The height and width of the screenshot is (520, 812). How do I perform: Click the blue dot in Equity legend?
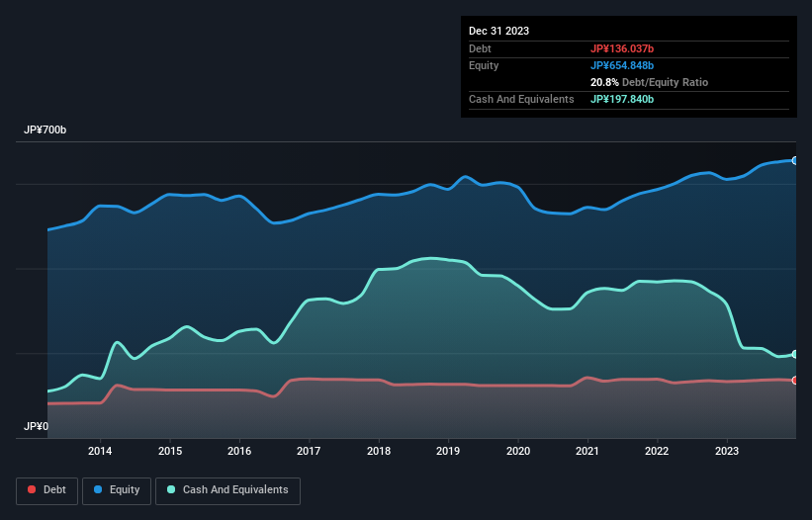coord(100,490)
